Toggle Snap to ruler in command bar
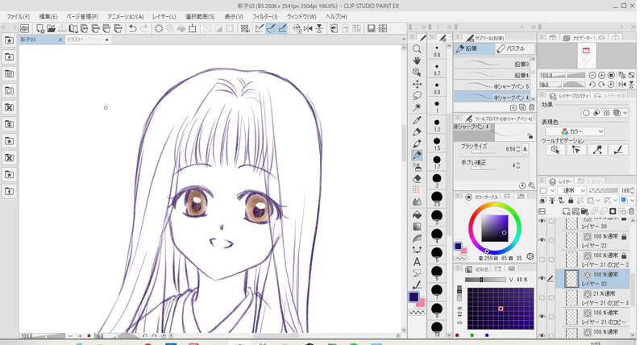This screenshot has width=644, height=345. pos(260,28)
